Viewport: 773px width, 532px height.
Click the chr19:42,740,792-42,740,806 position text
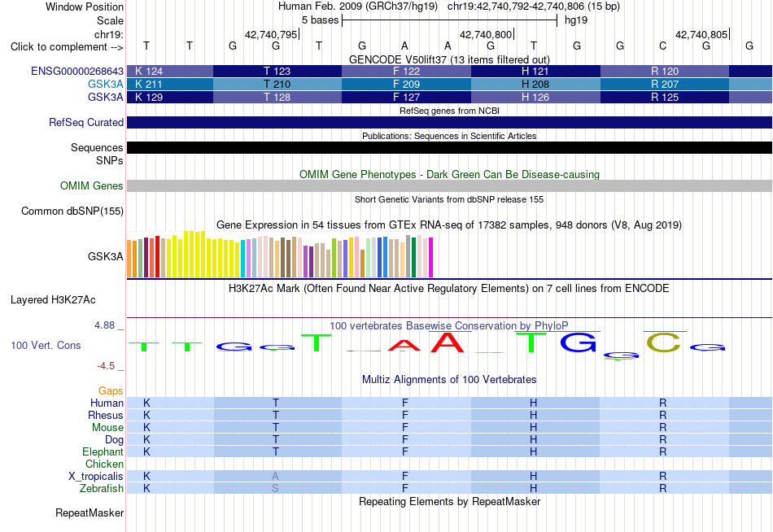[516, 7]
